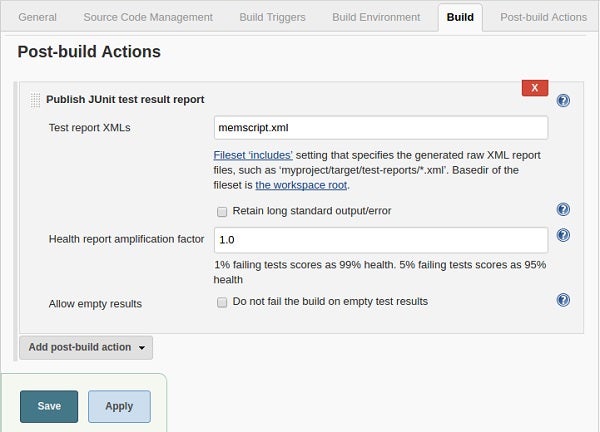This screenshot has height=432, width=600.
Task: Enable Retain long standard output/error checkbox
Action: (222, 212)
